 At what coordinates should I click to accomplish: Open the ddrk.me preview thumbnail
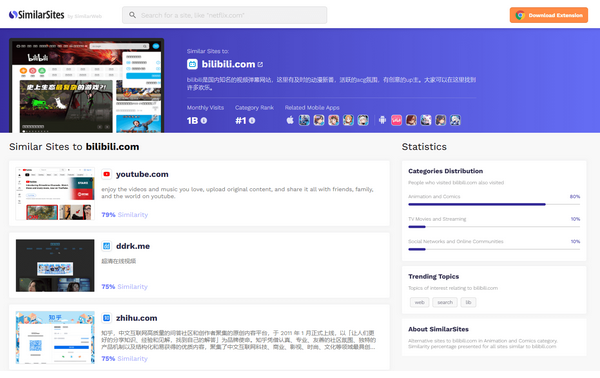(55, 266)
